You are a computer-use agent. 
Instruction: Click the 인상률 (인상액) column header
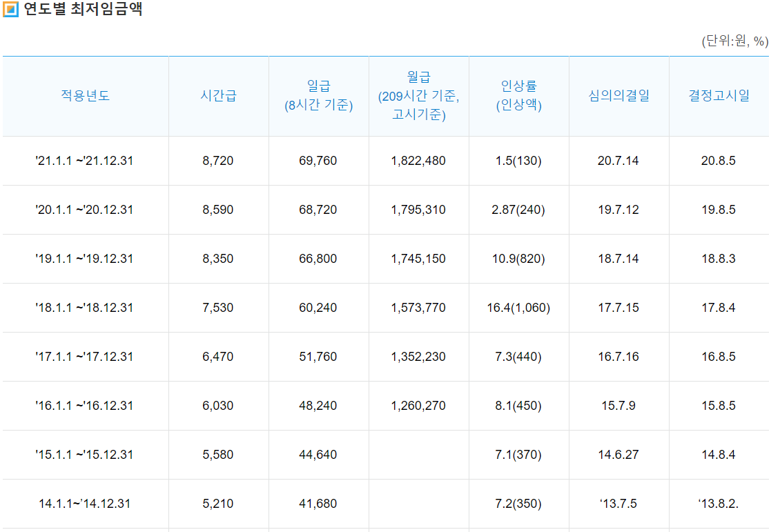pos(518,95)
